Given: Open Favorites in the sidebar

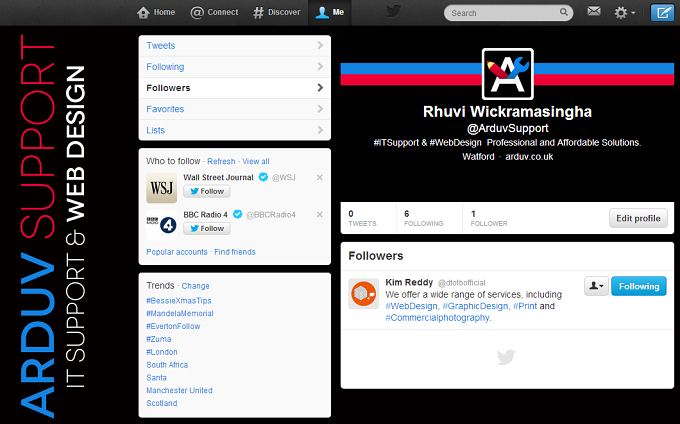Looking at the screenshot, I should click(235, 109).
